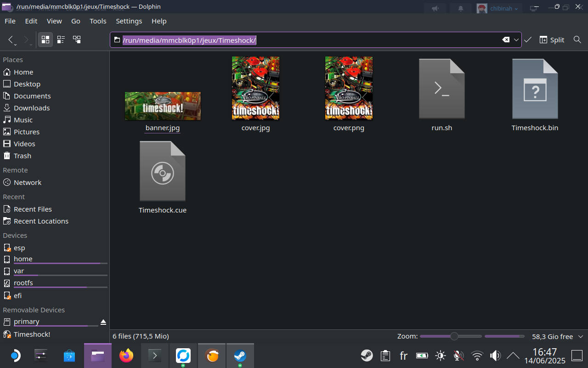Open Konsole terminal from taskbar
This screenshot has width=588, height=368.
[154, 356]
